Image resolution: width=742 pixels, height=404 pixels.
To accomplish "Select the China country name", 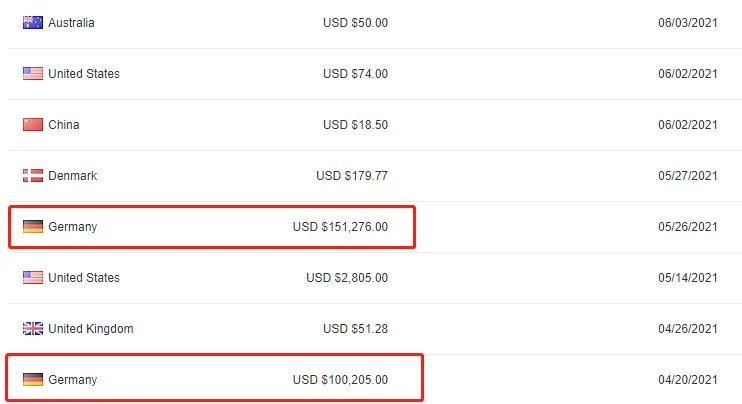I will pyautogui.click(x=64, y=125).
